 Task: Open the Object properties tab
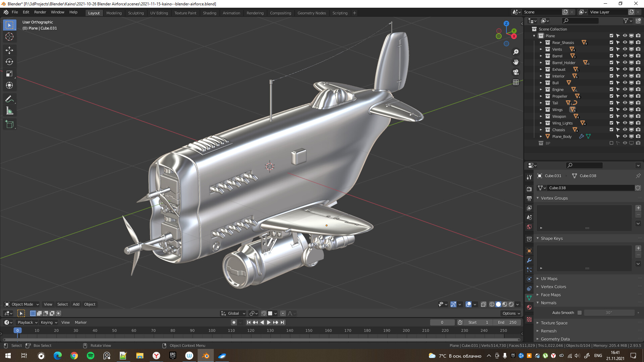529,251
